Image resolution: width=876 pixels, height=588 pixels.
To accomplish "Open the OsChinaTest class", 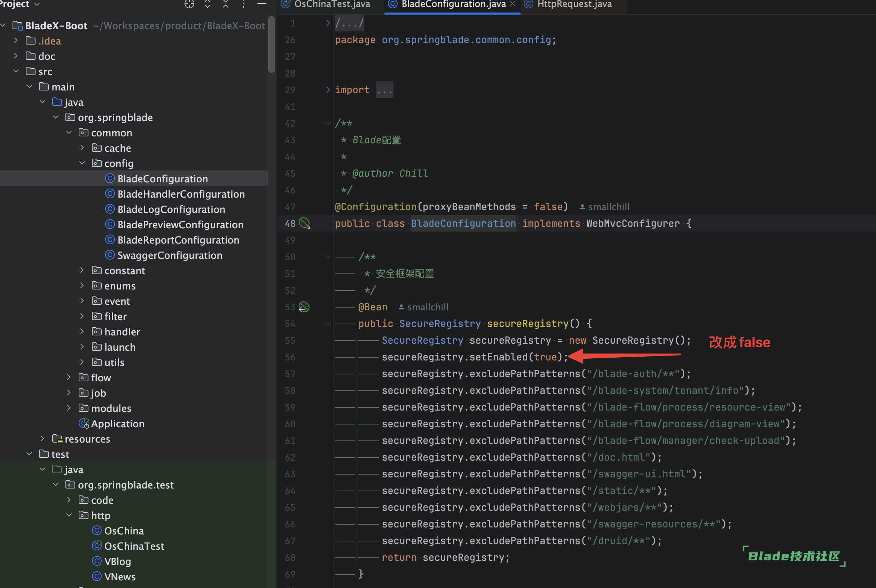I will [128, 546].
